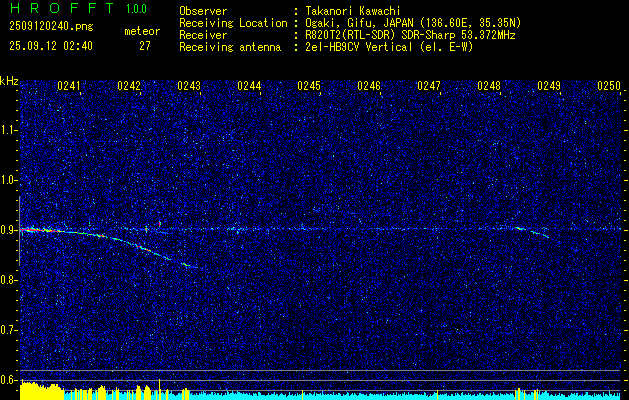Click the 0248 time marker
Image resolution: width=629 pixels, height=400 pixels.
pos(489,86)
